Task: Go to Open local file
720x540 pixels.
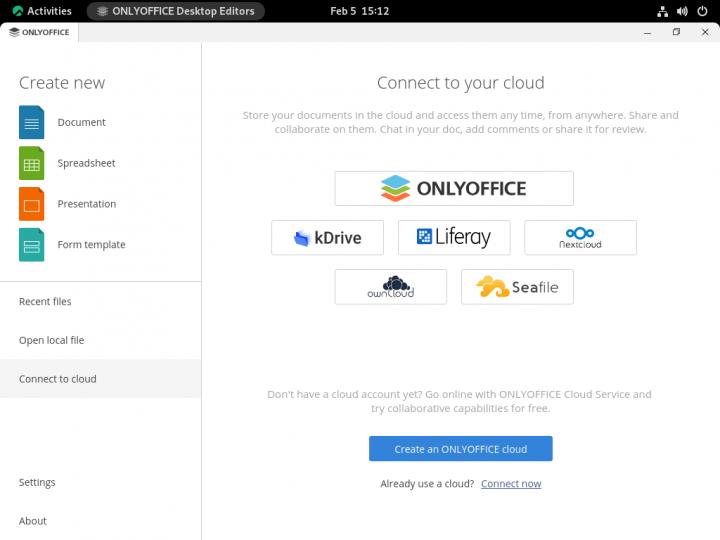Action: 52,341
